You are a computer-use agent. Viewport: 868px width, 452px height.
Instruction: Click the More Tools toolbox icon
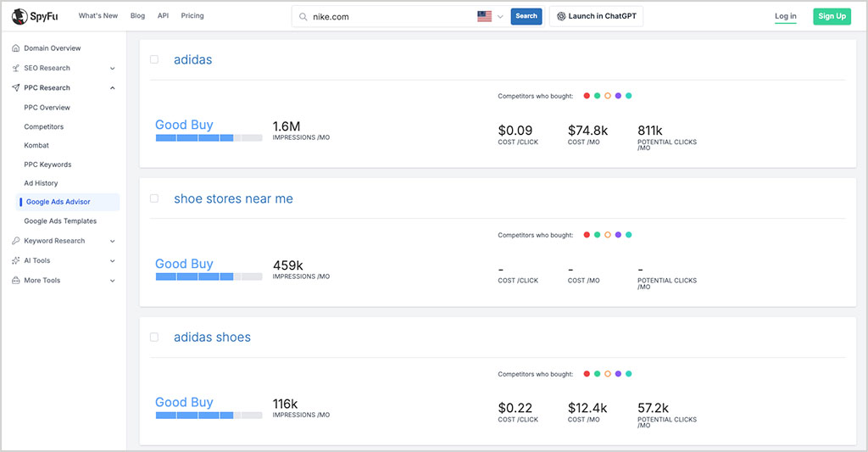click(15, 281)
